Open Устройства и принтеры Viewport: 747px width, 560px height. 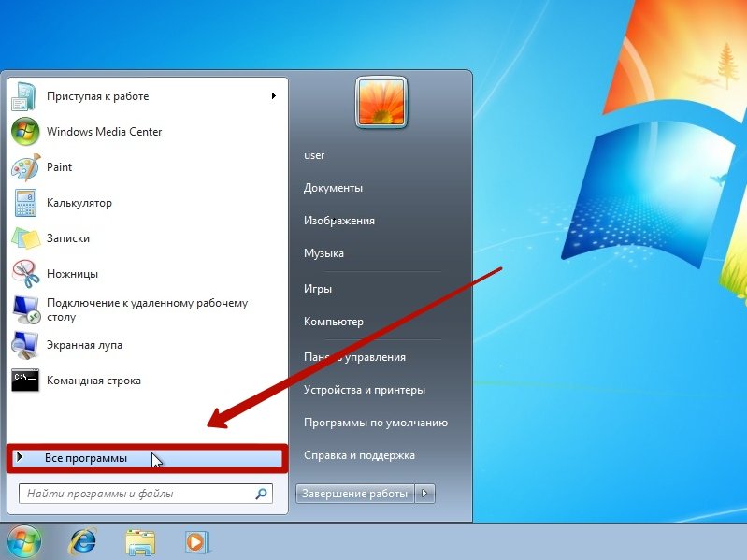[365, 390]
